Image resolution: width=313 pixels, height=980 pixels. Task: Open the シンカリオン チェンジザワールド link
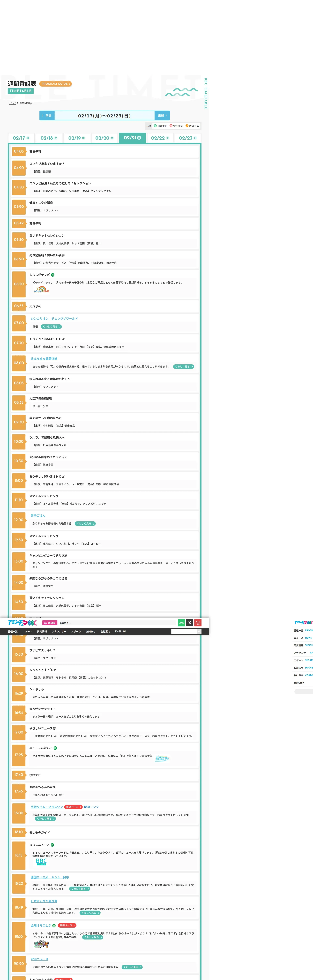tap(54, 318)
